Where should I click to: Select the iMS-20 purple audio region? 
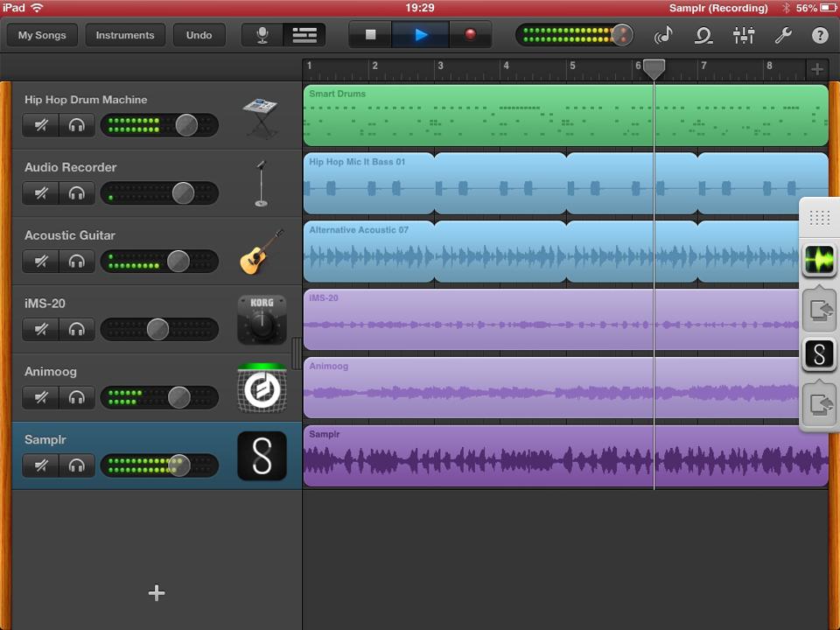click(x=551, y=319)
